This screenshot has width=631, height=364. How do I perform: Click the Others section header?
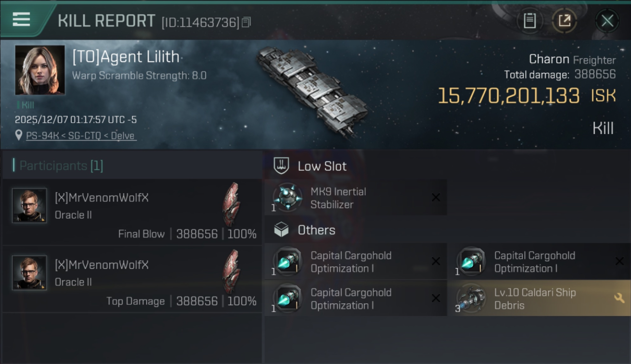316,230
